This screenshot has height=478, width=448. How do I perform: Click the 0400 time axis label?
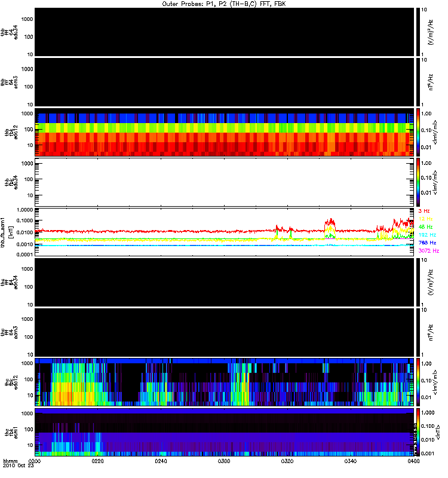(x=413, y=461)
